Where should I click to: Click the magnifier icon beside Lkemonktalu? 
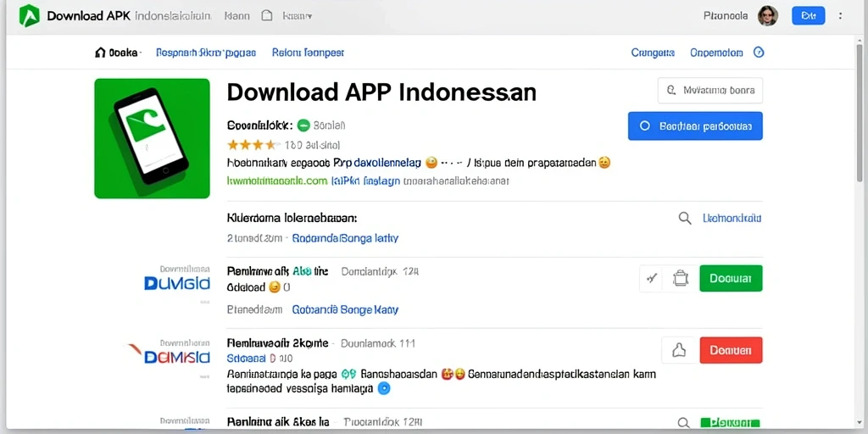coord(685,218)
